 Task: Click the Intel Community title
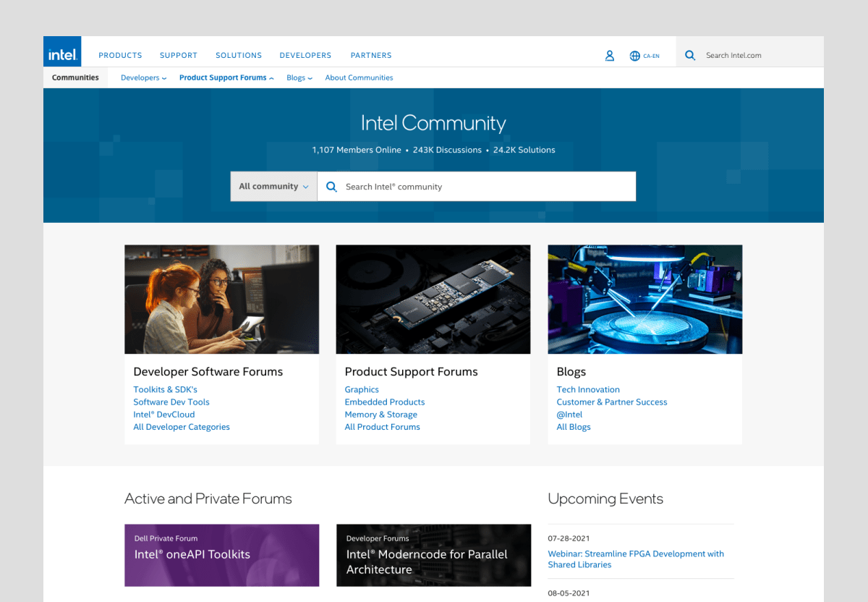point(433,123)
